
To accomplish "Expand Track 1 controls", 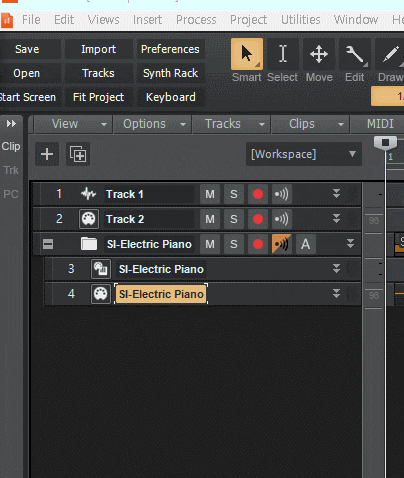I will tap(337, 194).
